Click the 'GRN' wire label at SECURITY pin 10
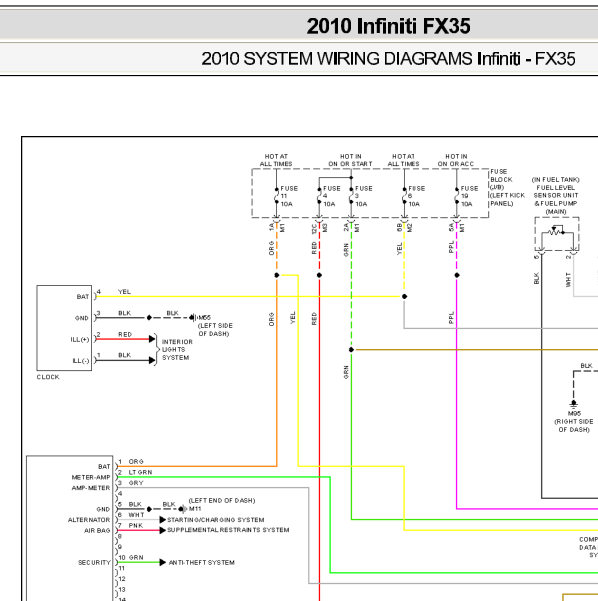 coord(136,558)
